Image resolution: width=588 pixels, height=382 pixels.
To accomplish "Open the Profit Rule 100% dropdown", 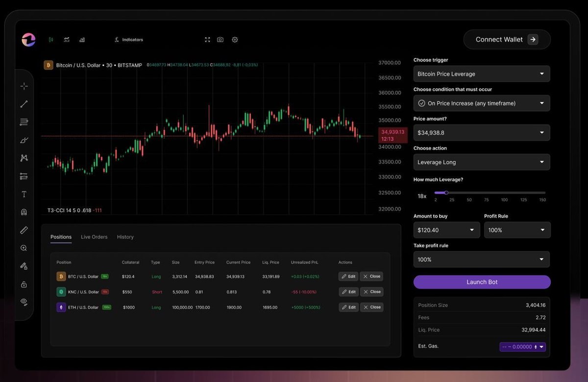I will (x=517, y=230).
